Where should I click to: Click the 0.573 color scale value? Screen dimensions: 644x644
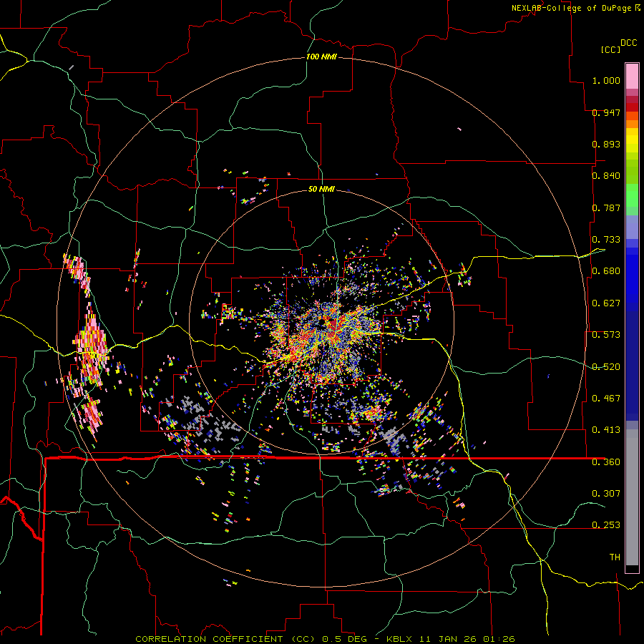[x=606, y=335]
